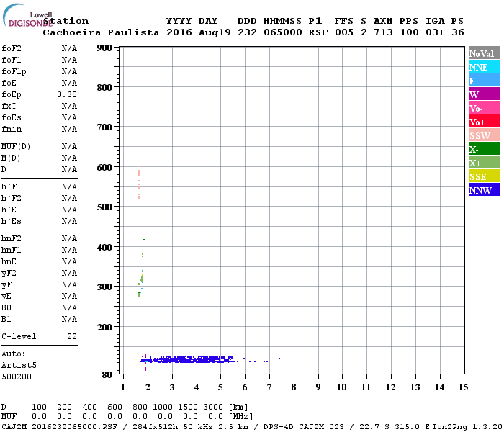Click the B0 parameter label
Screen dimensions: 504x432
tap(6, 308)
